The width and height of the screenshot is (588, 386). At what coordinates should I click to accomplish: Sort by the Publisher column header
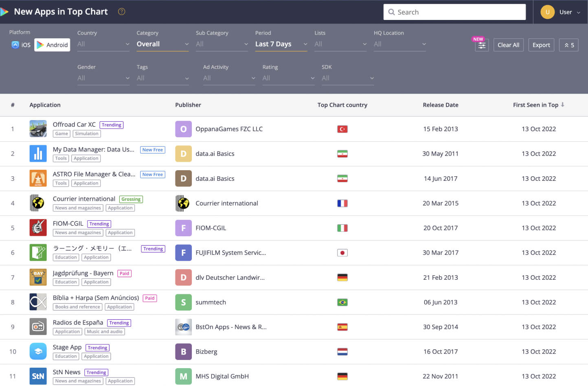pos(188,105)
